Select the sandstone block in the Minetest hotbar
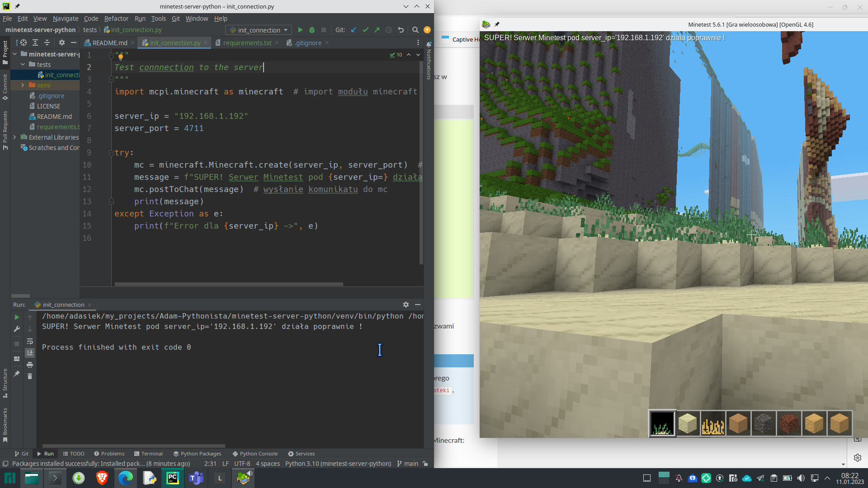The height and width of the screenshot is (488, 868). [687, 423]
